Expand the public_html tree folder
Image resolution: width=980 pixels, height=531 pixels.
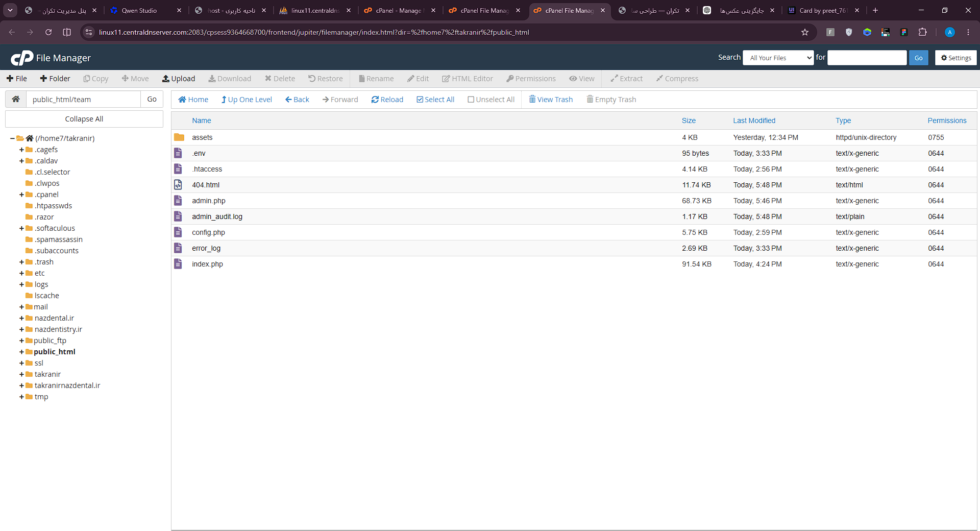[x=21, y=352]
